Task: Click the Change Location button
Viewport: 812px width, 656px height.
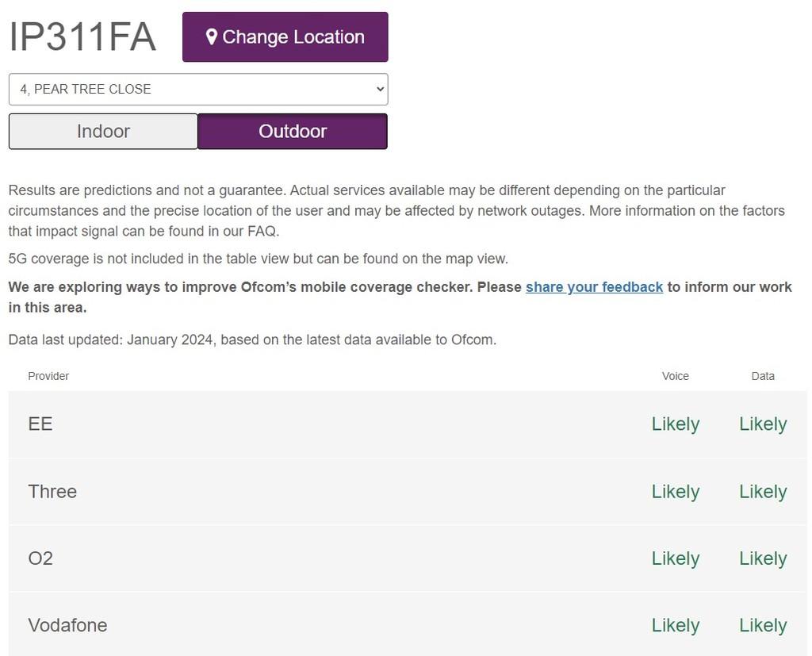Action: click(x=285, y=36)
